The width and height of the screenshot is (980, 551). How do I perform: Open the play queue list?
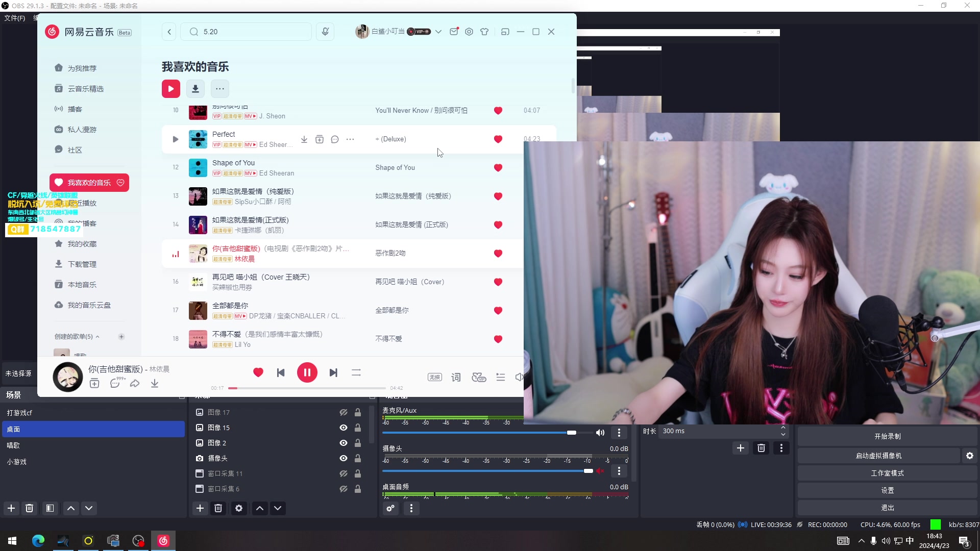(x=501, y=377)
